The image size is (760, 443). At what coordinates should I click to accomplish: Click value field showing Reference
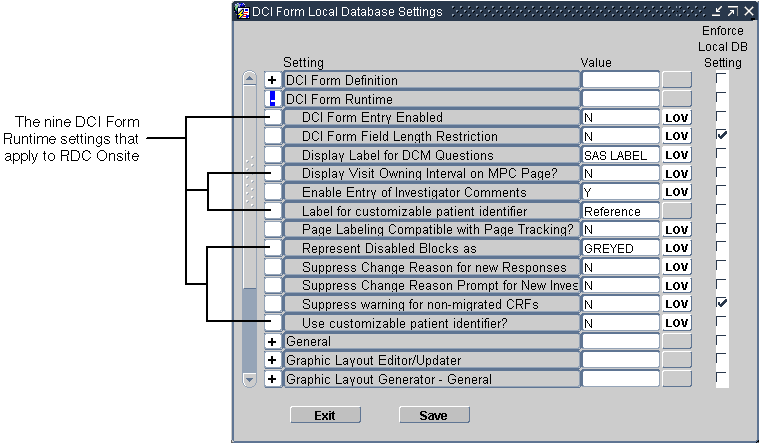(620, 211)
